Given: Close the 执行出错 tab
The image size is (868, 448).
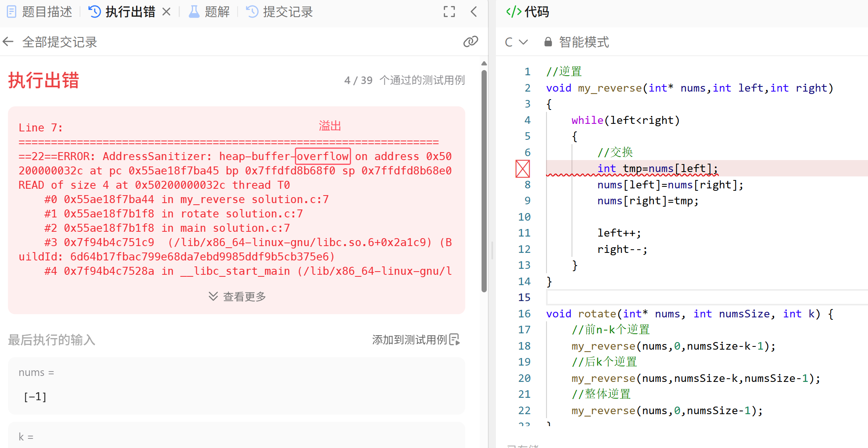Looking at the screenshot, I should pos(167,12).
